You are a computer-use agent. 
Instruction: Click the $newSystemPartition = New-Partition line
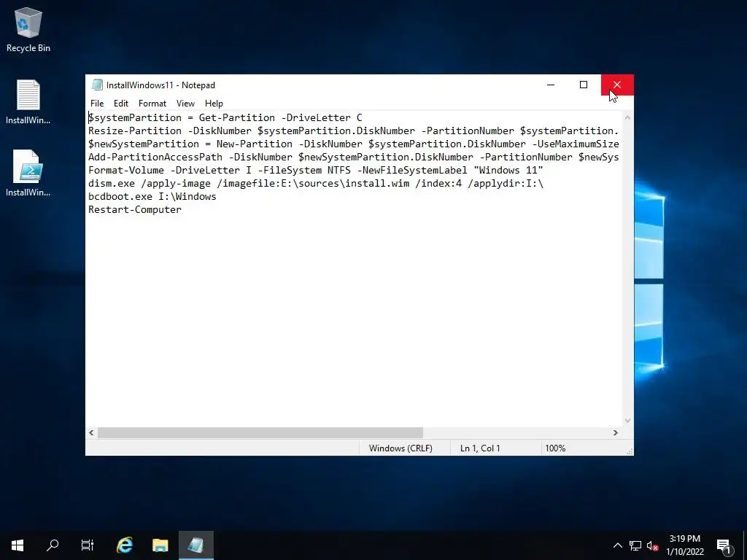354,144
